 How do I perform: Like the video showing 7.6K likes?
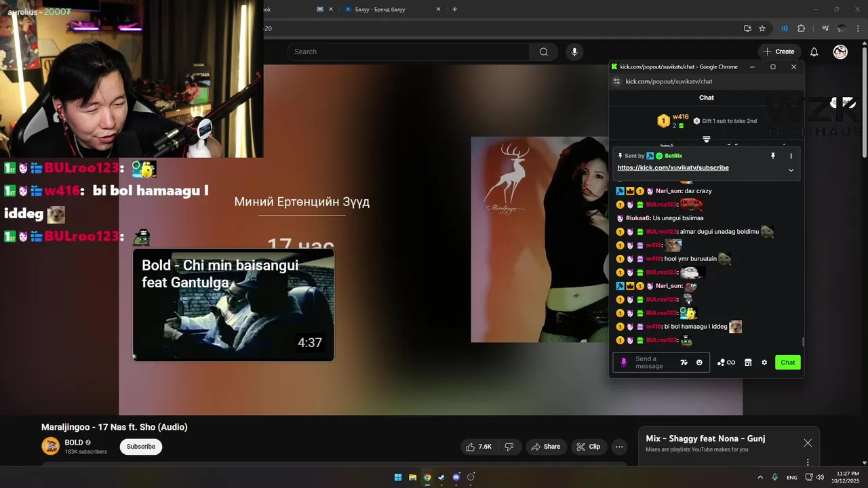tap(479, 447)
